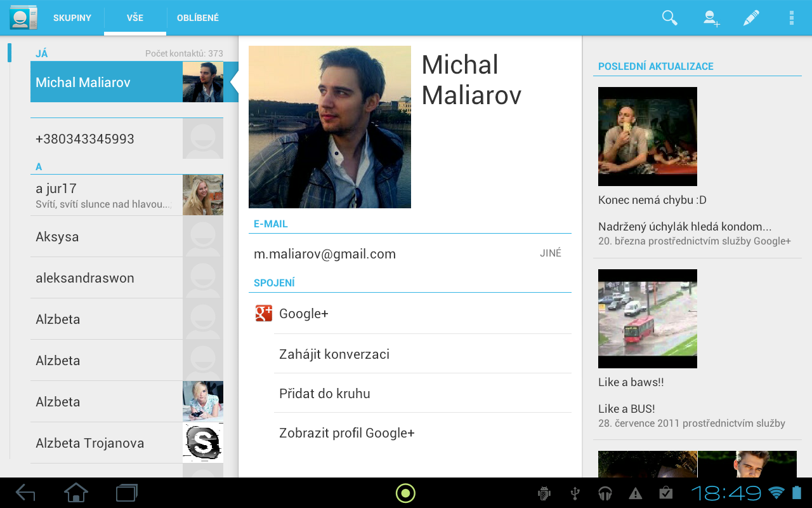Switch to the Skupiny tab
Image resolution: width=812 pixels, height=508 pixels.
72,18
